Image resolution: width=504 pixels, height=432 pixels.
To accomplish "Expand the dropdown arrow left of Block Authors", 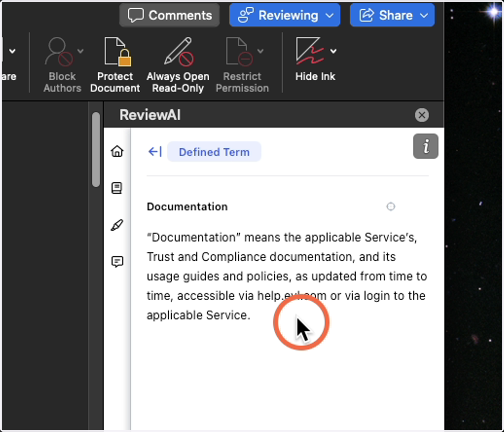I will coord(13,51).
